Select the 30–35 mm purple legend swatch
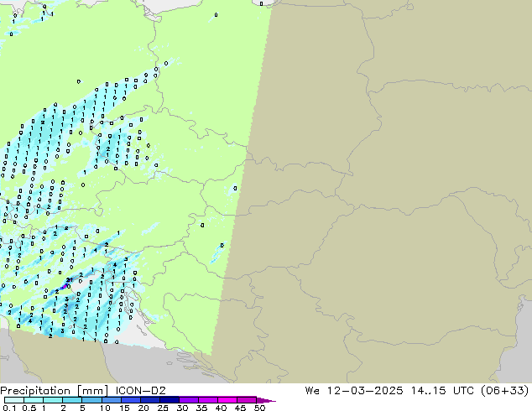Screen dimensions: 532x411 tap(189, 400)
